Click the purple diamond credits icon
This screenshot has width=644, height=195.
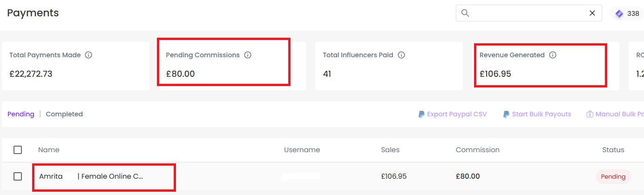(x=619, y=14)
